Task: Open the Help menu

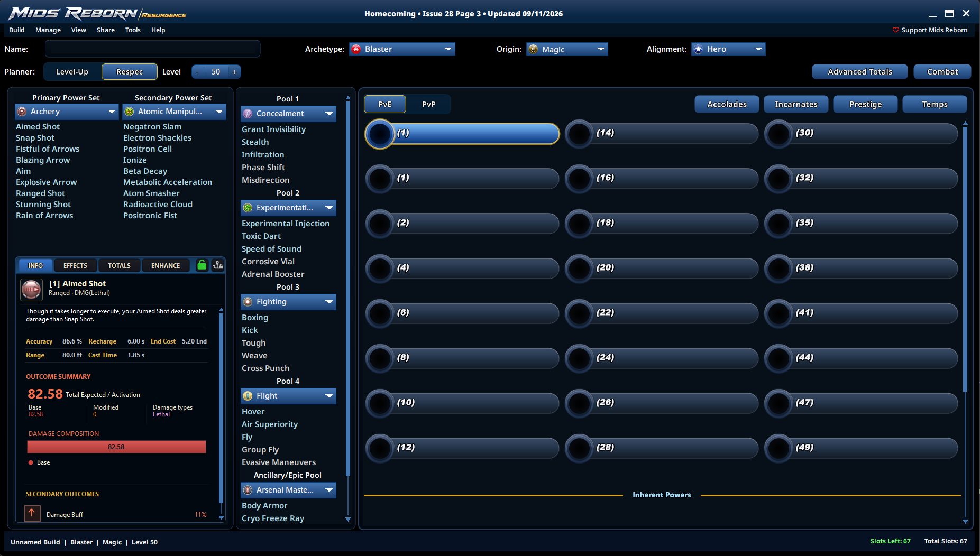Action: pos(158,30)
